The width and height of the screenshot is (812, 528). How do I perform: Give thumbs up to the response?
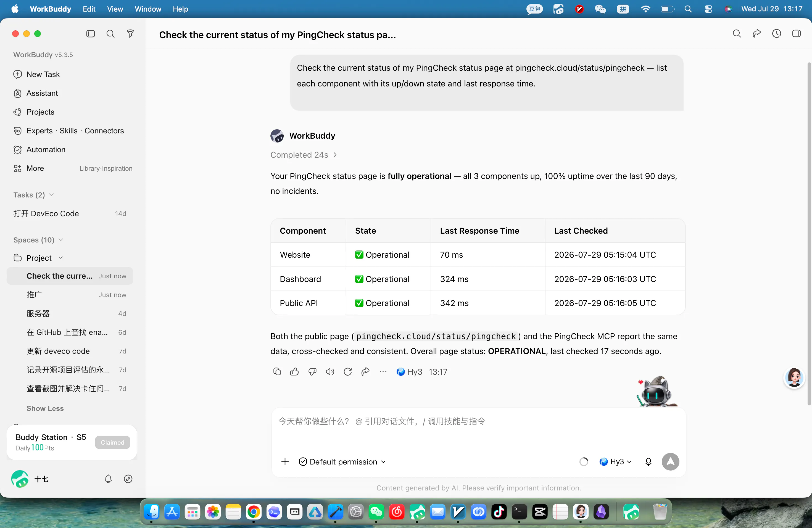click(x=294, y=371)
